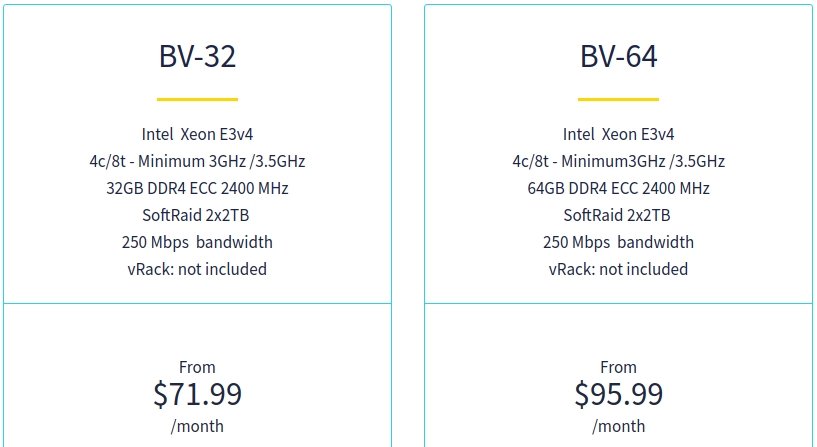This screenshot has height=447, width=817.
Task: Click the 4c/8t CPU line in BV-32
Action: pos(197,162)
